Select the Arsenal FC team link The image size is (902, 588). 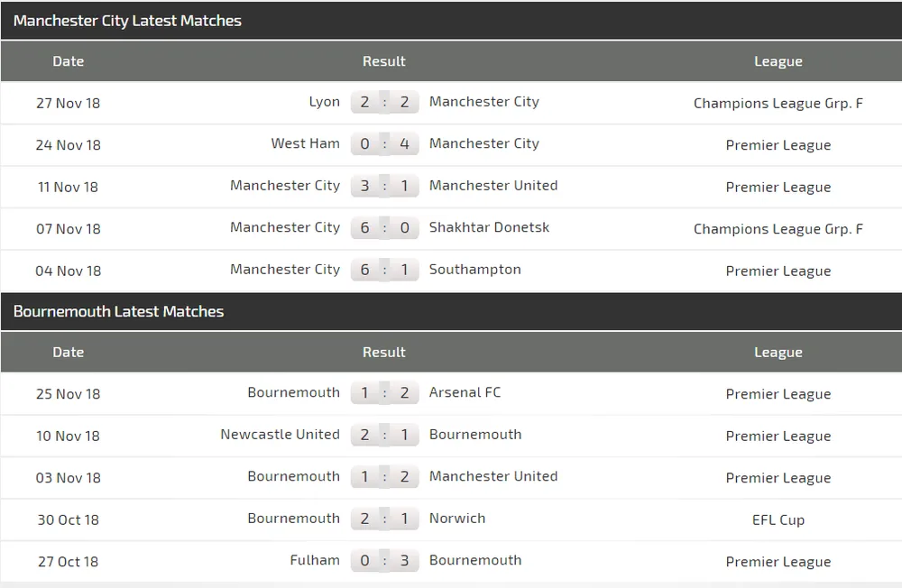[x=465, y=392]
